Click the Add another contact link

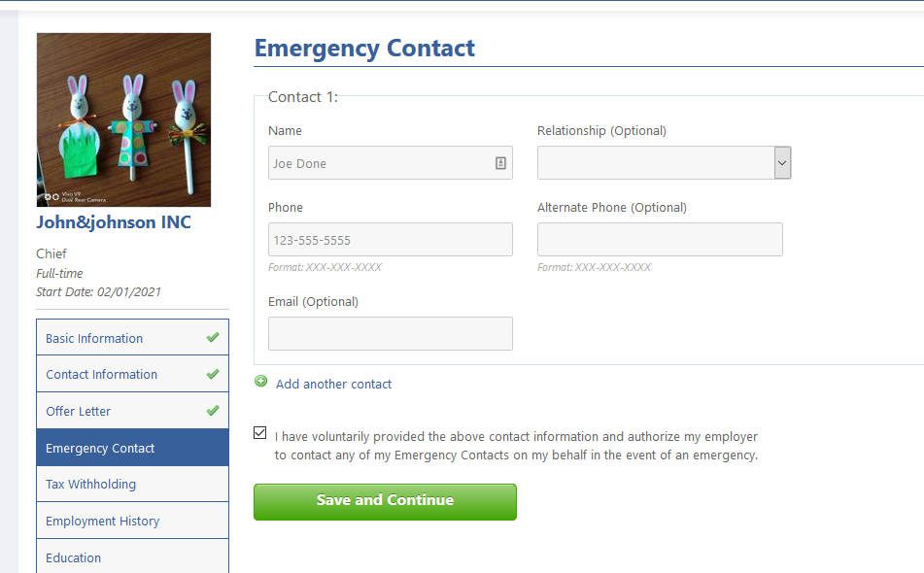(x=333, y=384)
